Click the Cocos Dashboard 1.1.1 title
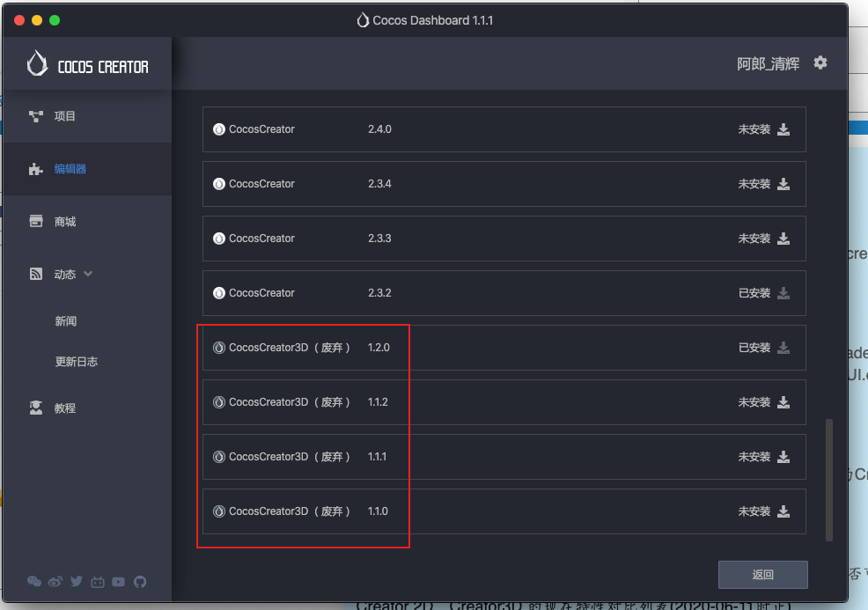 [432, 20]
